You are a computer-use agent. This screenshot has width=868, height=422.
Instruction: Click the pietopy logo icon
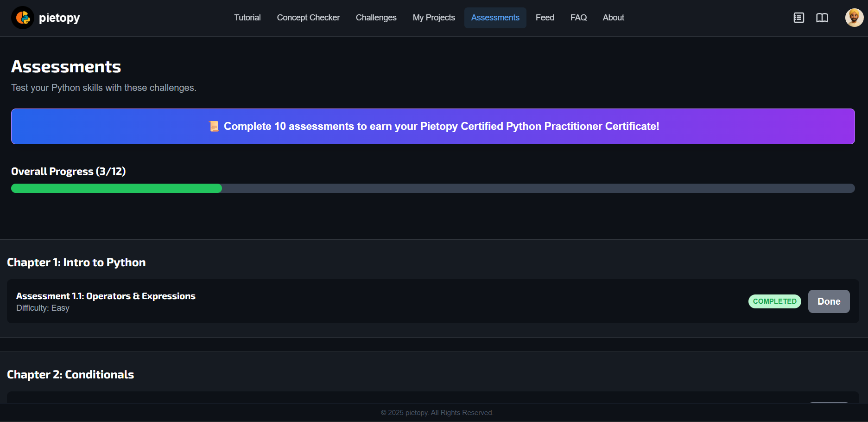22,18
